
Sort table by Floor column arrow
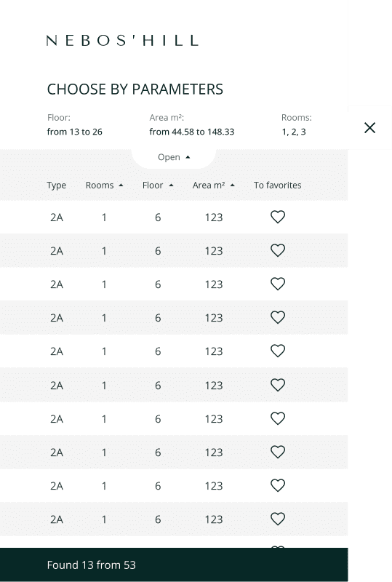point(158,186)
